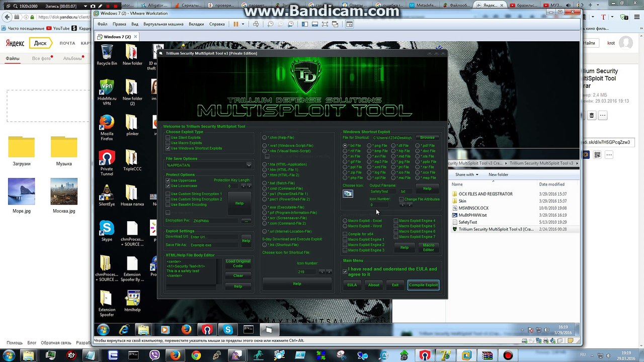Launch Mozilla Firefox from VM desktop
The width and height of the screenshot is (644, 362).
(x=107, y=128)
